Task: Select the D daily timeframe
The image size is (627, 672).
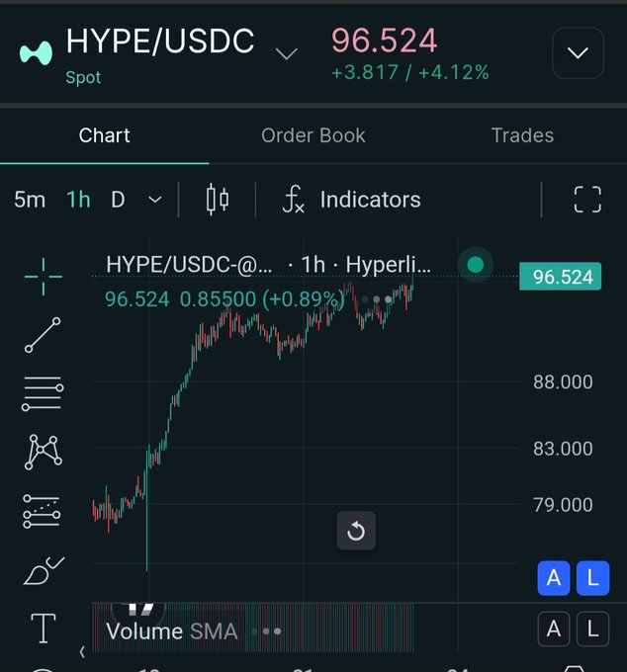Action: click(118, 200)
